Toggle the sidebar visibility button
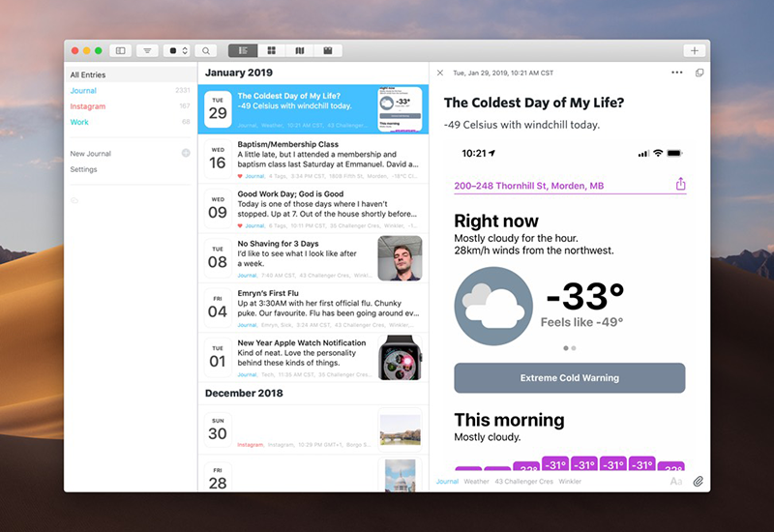The height and width of the screenshot is (532, 774). (120, 51)
